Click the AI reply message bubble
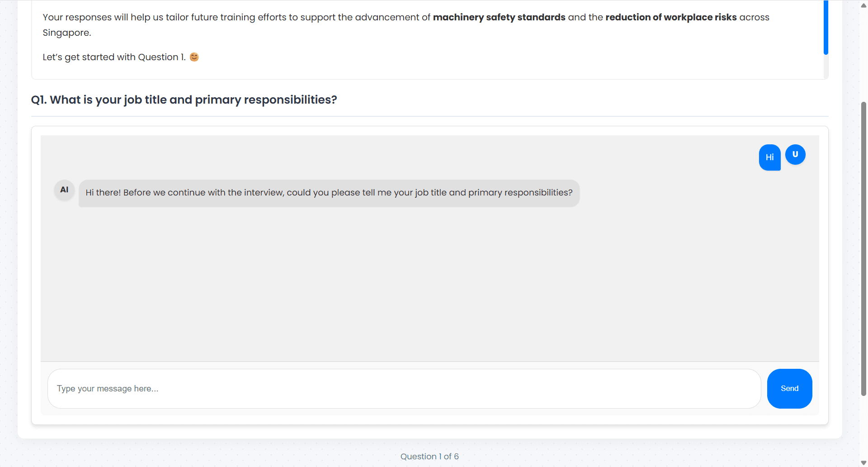Screen dimensions: 868x467 pyautogui.click(x=329, y=193)
